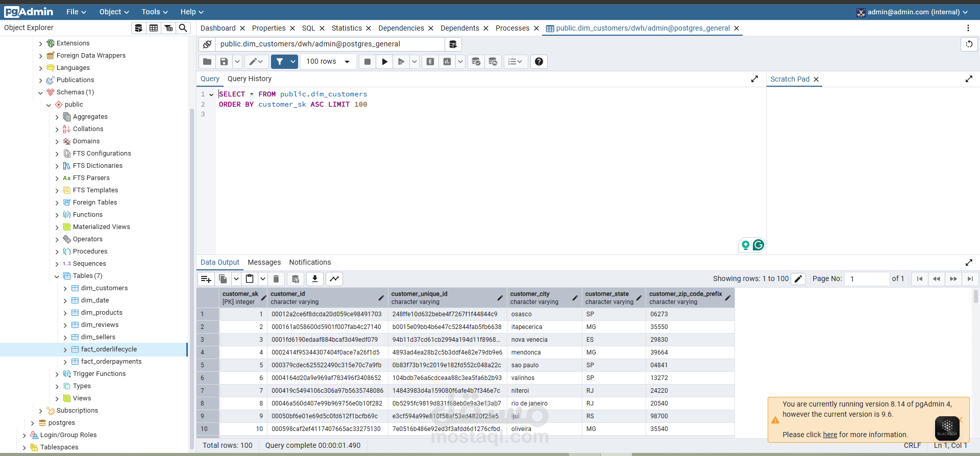Click the Explain query E icon
This screenshot has height=456, width=980.
point(430,62)
